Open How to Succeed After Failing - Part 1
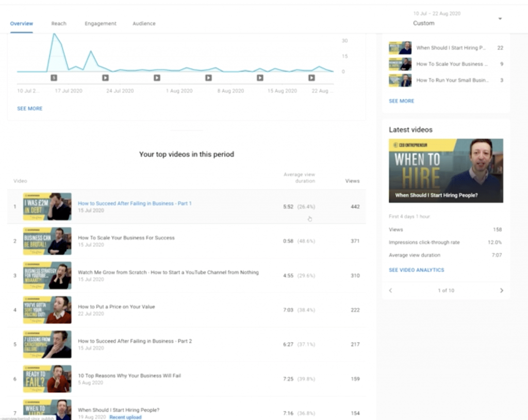Viewport: 528px width, 420px height. [x=135, y=203]
